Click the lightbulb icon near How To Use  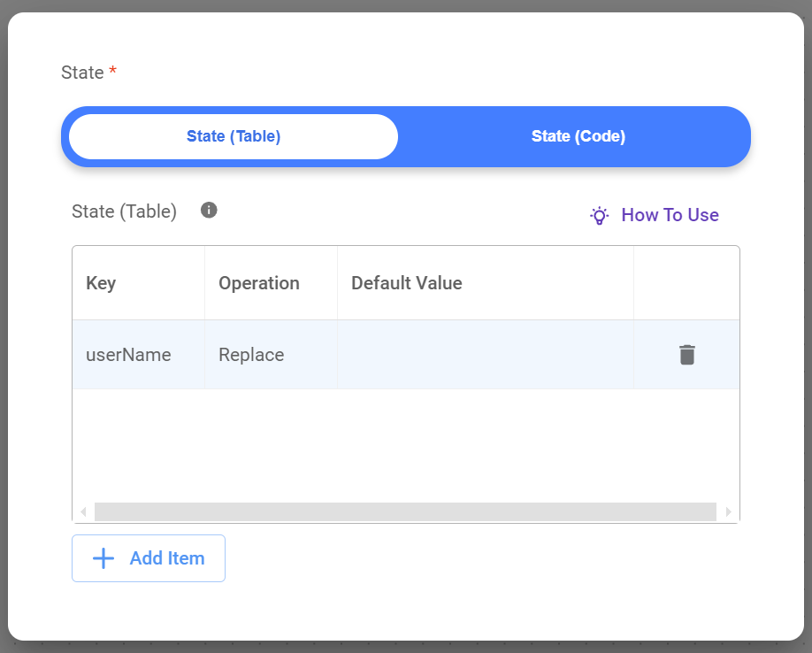click(x=600, y=215)
